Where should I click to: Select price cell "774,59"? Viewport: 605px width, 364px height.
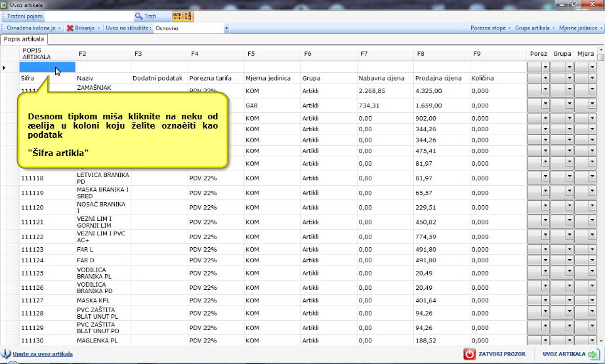(442, 237)
